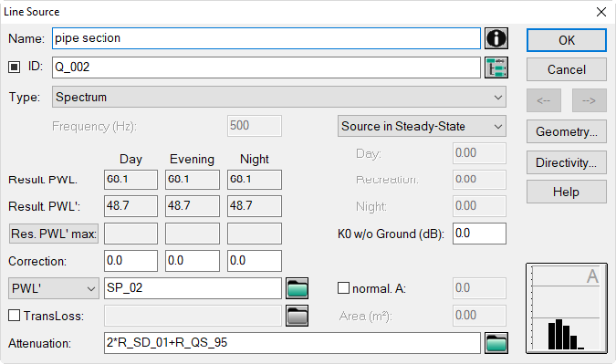Open the ID group tree icon
The image size is (616, 364).
click(x=496, y=68)
